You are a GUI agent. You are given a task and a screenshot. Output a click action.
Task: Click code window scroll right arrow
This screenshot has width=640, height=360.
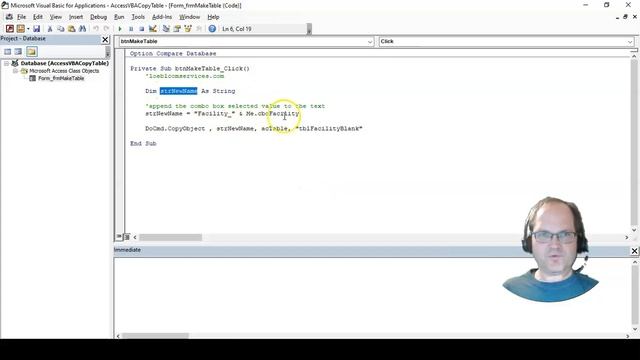tap(627, 237)
